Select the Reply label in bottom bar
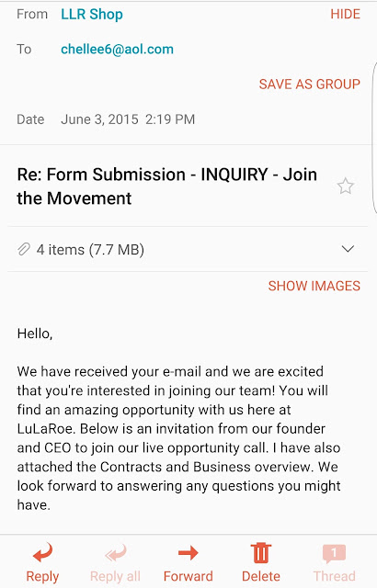This screenshot has height=588, width=377. coord(42,576)
